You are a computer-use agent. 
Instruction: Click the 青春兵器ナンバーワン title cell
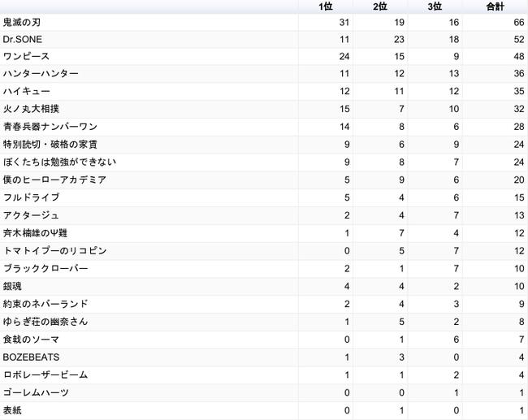point(50,127)
